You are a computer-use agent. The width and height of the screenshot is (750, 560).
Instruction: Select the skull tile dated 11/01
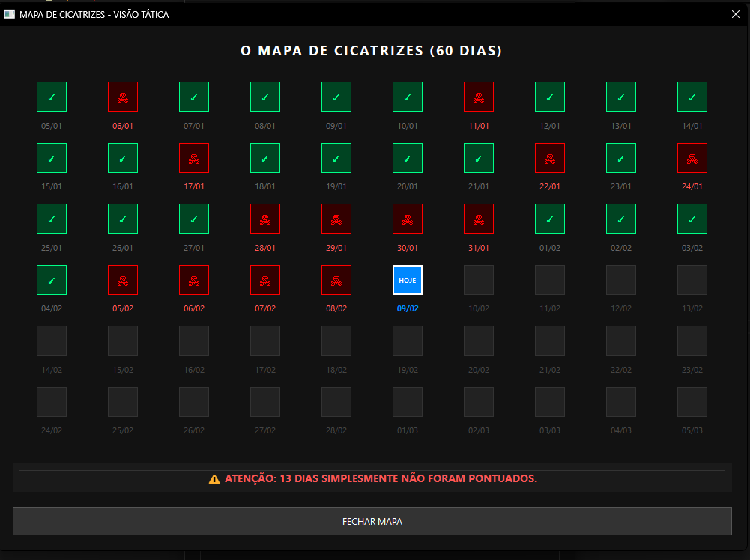point(479,97)
